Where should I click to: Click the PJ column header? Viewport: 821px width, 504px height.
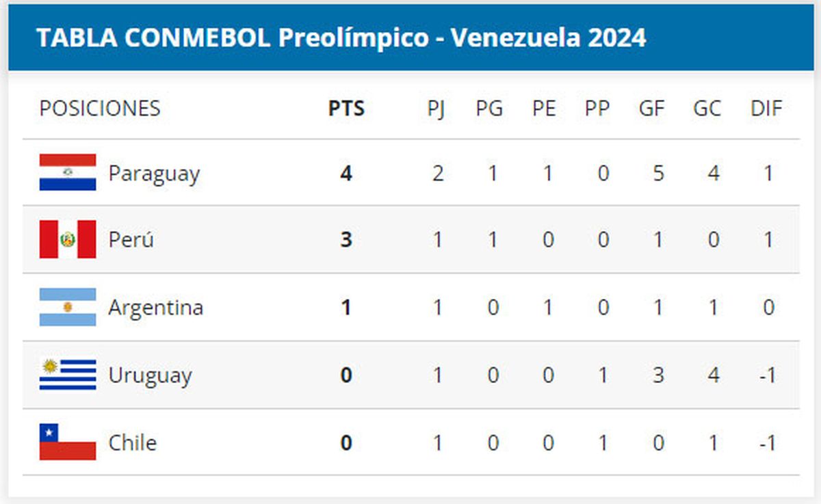tap(436, 109)
